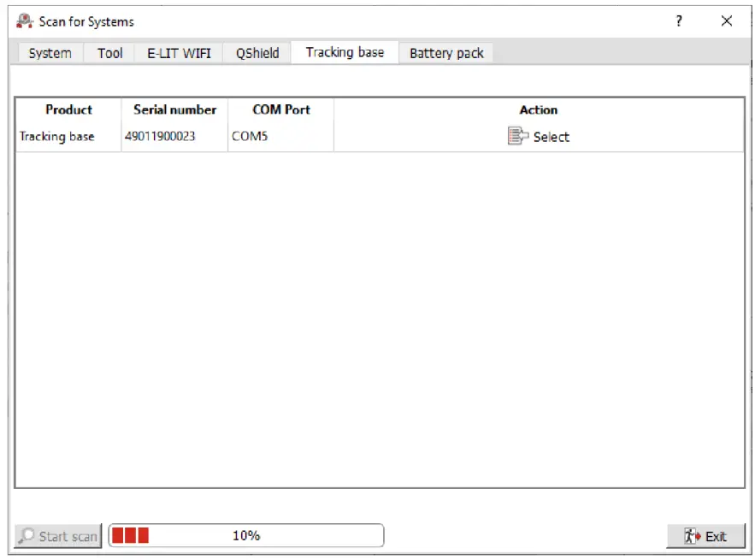The image size is (755, 560).
Task: Open the QShield tab
Action: tap(257, 53)
